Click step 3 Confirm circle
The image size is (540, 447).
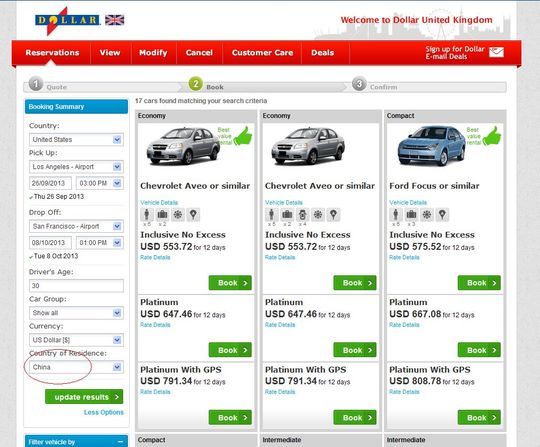tap(359, 84)
